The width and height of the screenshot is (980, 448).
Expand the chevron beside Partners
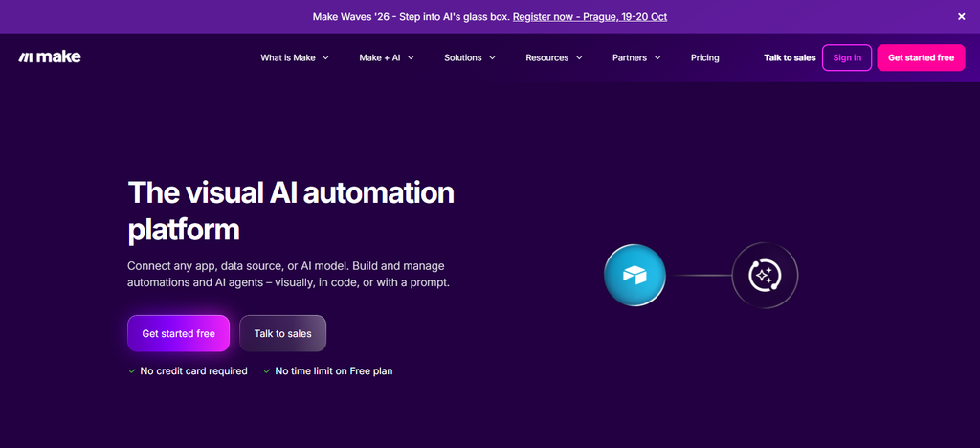pos(657,57)
